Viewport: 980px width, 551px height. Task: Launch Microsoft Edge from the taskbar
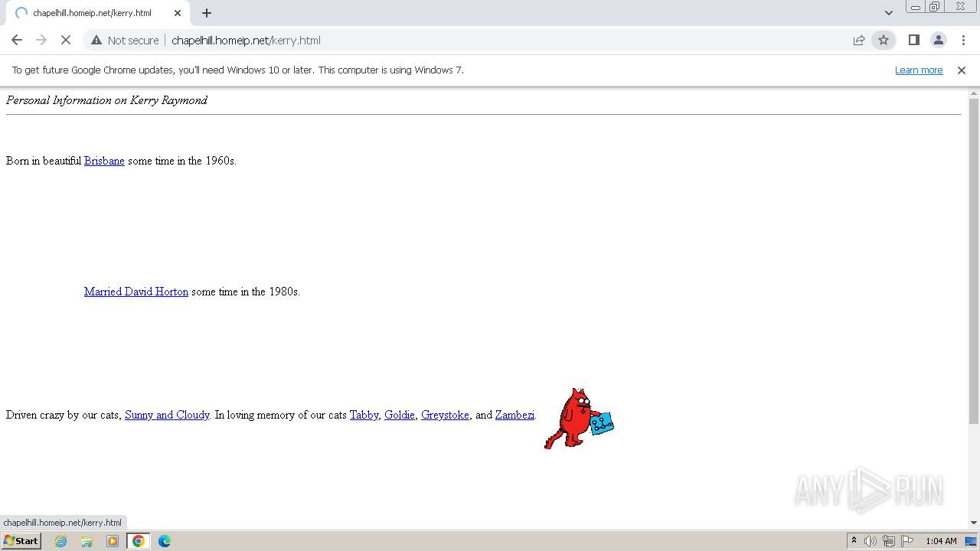tap(165, 541)
